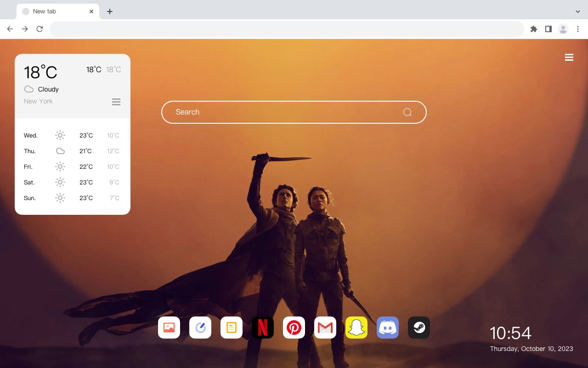Select the Sun. forecast row

click(72, 198)
